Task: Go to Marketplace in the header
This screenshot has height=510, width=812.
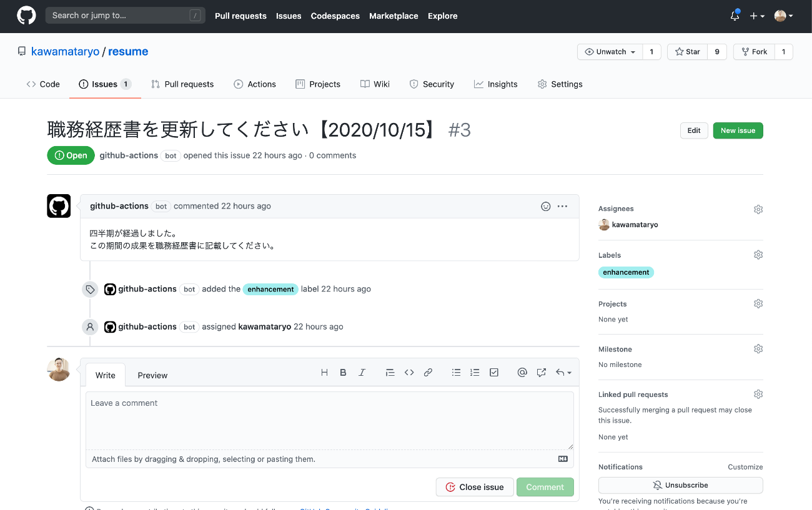Action: [x=394, y=16]
